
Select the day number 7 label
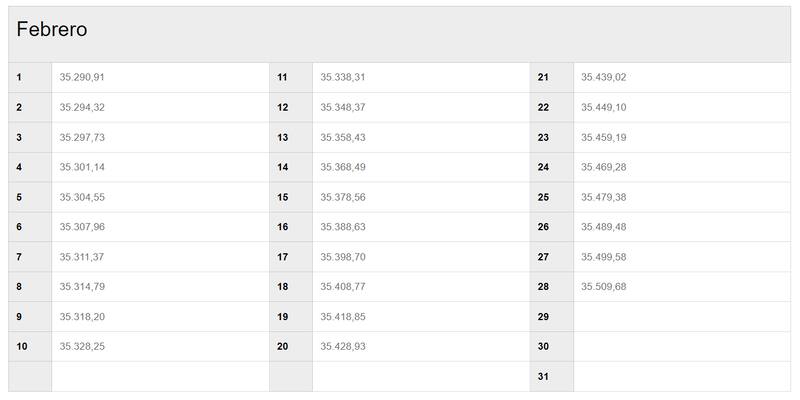click(19, 257)
